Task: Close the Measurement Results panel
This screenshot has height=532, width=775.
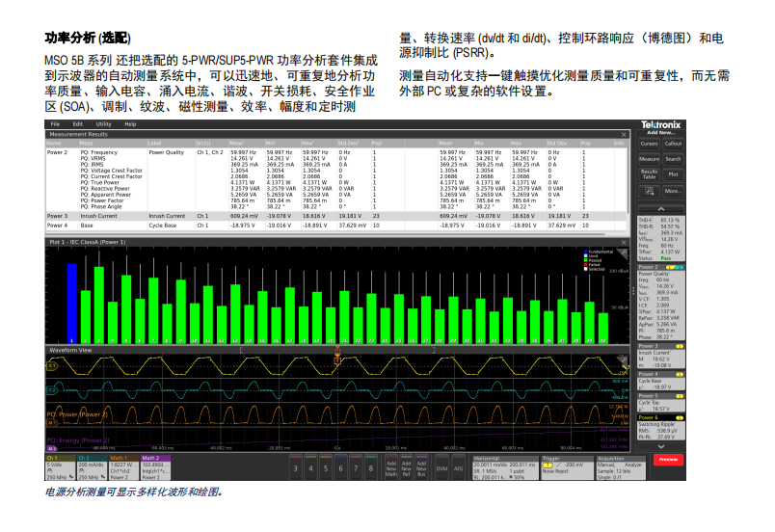Action: [624, 134]
